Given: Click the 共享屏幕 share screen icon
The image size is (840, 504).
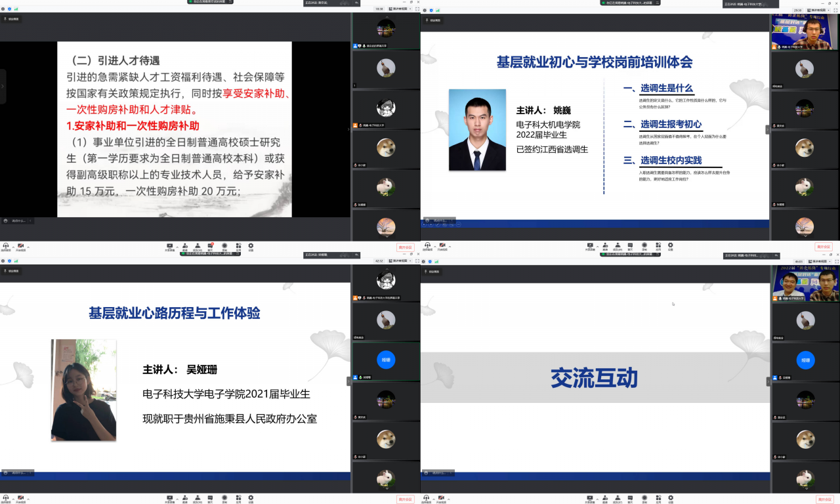Looking at the screenshot, I should pos(169,245).
